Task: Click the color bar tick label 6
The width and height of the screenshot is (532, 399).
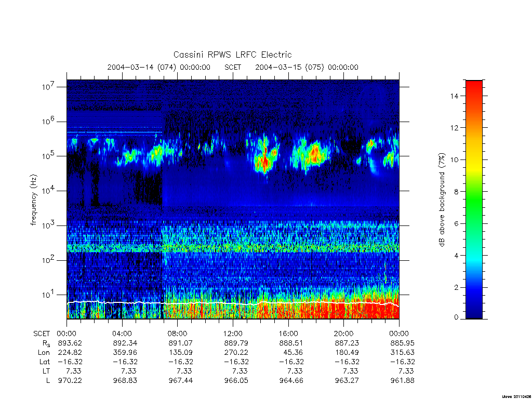Action: click(x=456, y=223)
